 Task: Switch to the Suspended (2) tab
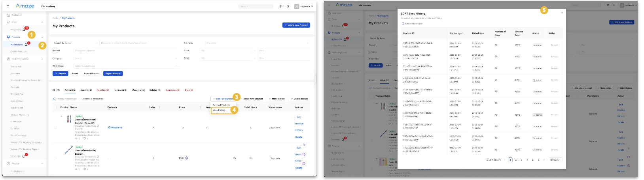click(173, 90)
